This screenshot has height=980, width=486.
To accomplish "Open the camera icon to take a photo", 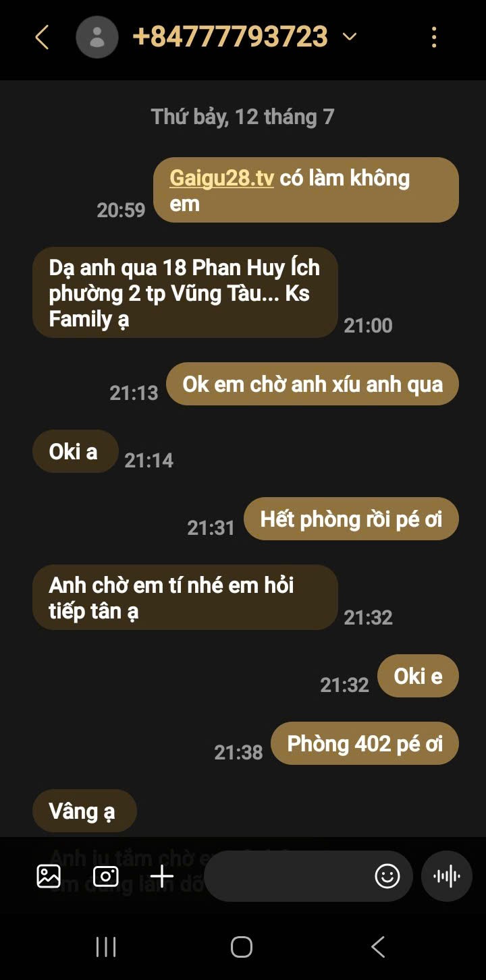I will pos(106,876).
